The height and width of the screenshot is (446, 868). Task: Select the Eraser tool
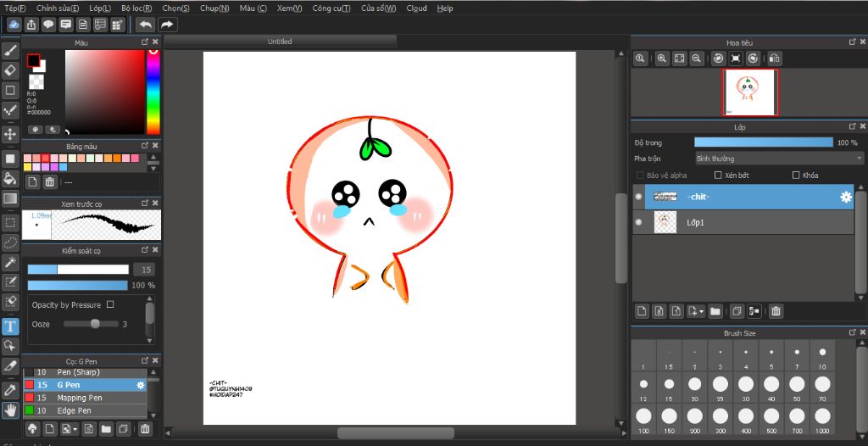pos(10,70)
